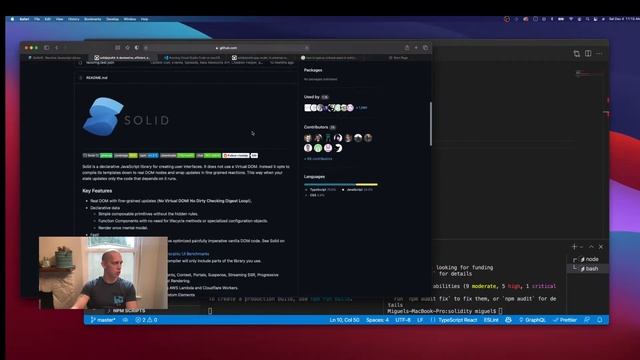Show Safari tab overview
640x360 pixels.
425,48
